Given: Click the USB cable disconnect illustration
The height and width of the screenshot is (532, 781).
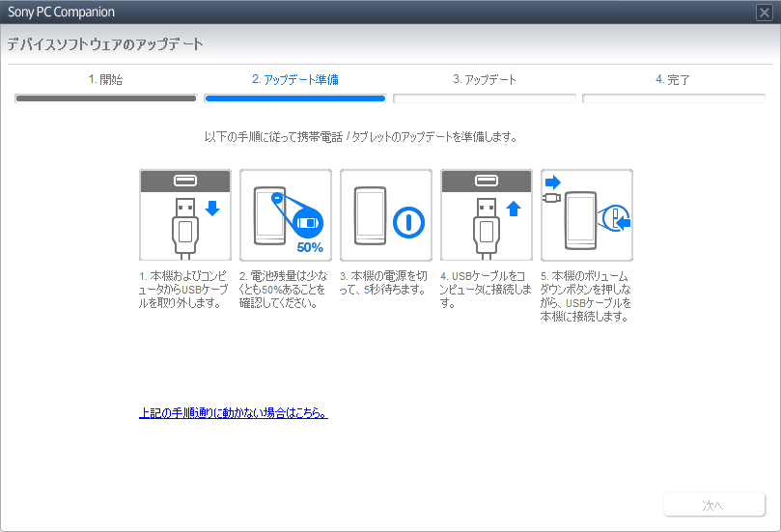Looking at the screenshot, I should pos(185,214).
